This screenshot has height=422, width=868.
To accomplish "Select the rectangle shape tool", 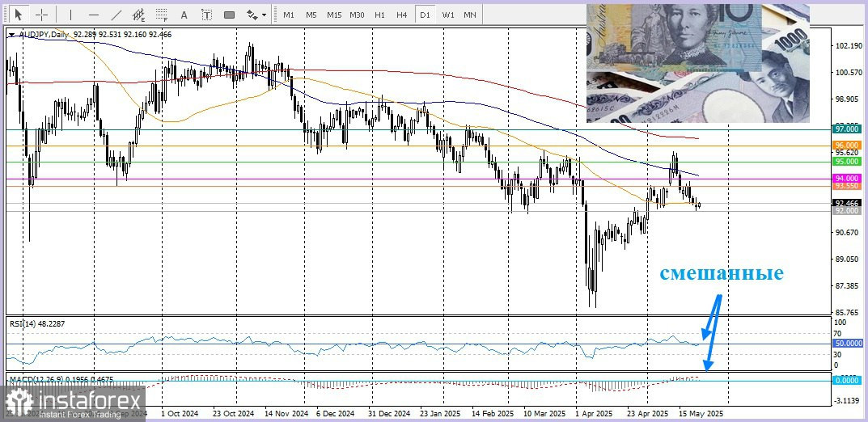I will pyautogui.click(x=229, y=15).
